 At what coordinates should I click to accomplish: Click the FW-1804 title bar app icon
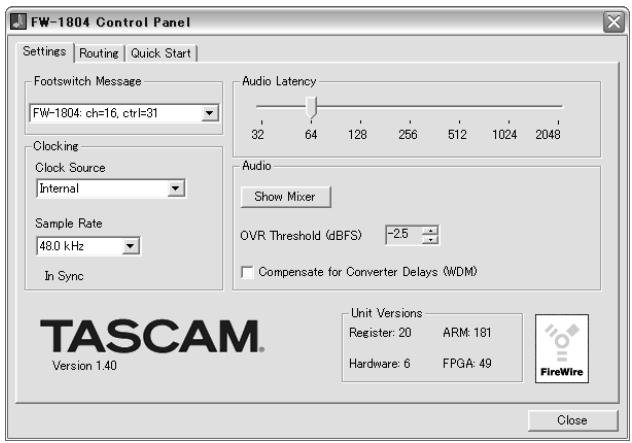tap(19, 21)
